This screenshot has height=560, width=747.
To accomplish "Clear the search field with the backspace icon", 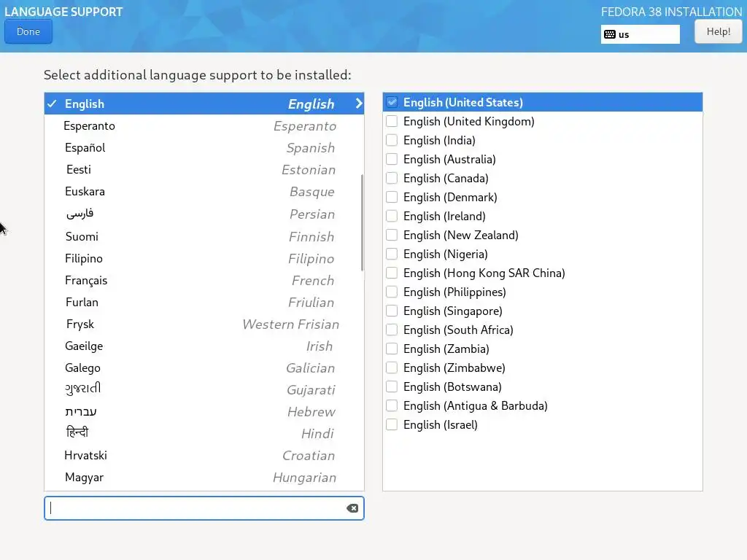I will coord(352,508).
